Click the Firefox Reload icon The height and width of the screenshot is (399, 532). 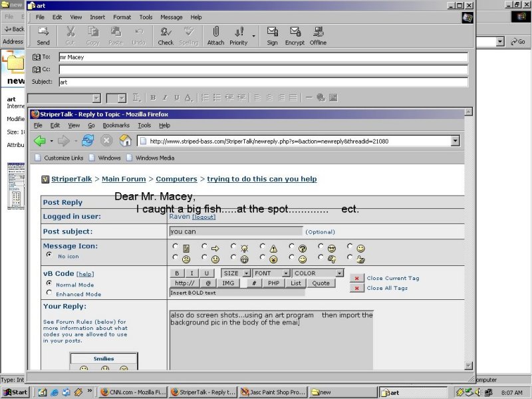[88, 140]
